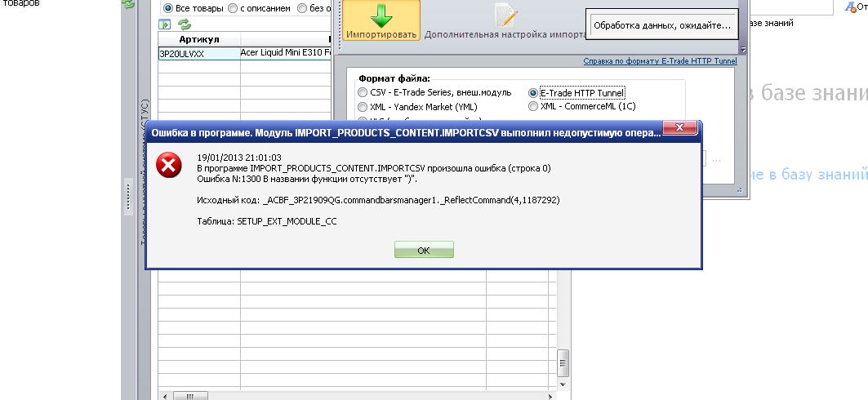This screenshot has height=400, width=868.
Task: Click the sidebar splitter handle with dots
Action: click(x=128, y=196)
